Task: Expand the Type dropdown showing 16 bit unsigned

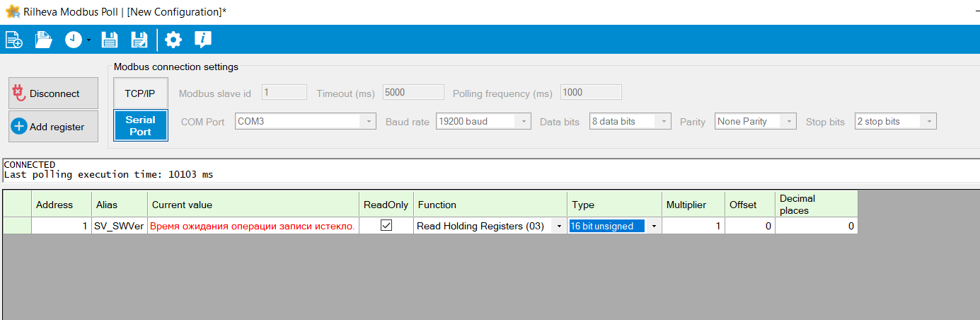Action: 654,226
